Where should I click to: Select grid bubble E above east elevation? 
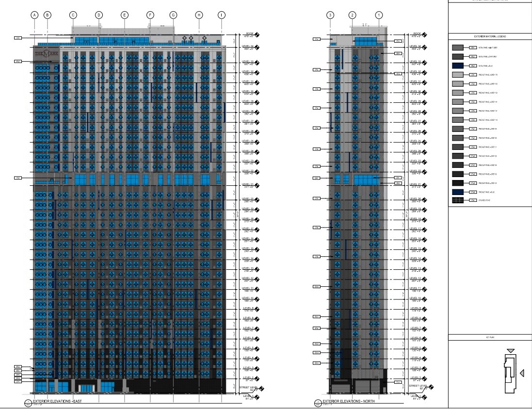pyautogui.click(x=125, y=15)
